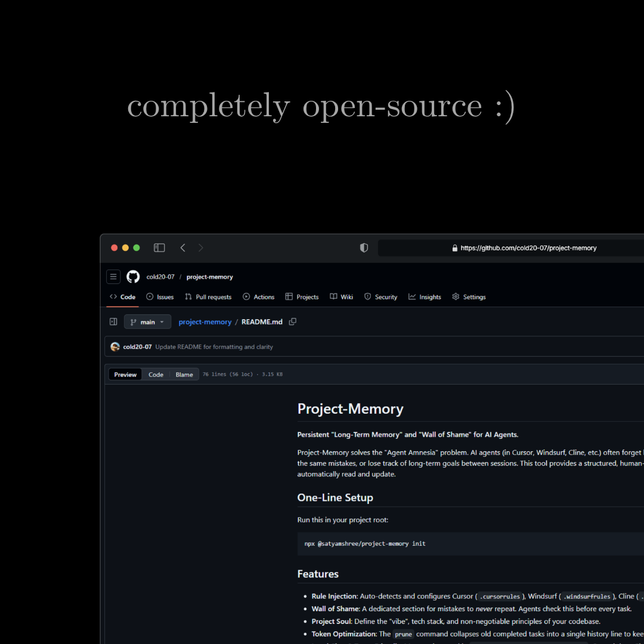Switch to Code view of file
This screenshot has width=644, height=644.
point(156,374)
